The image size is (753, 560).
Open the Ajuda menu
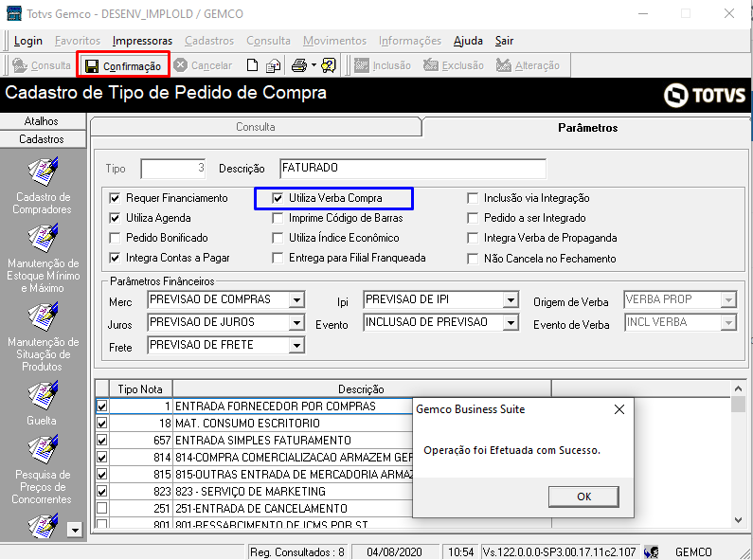(x=468, y=41)
